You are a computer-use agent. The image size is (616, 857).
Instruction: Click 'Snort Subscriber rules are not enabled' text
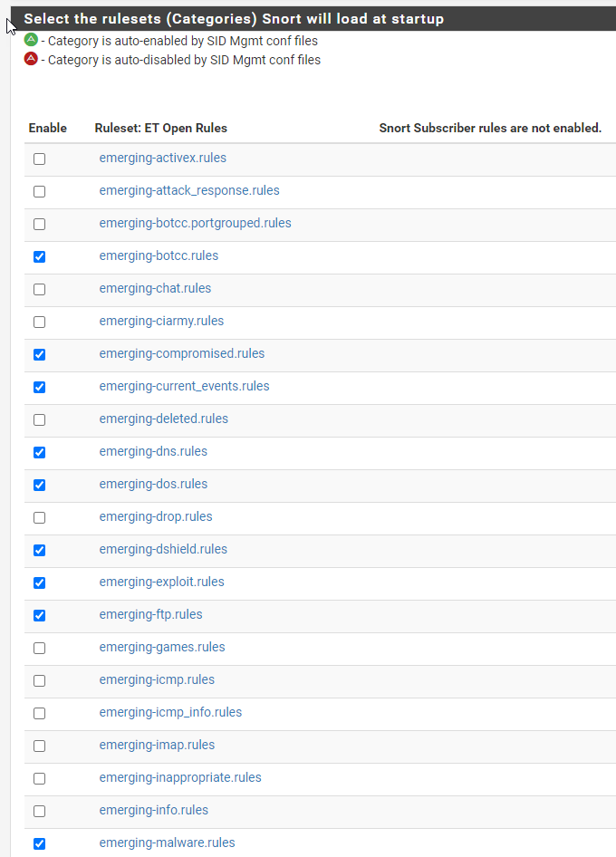[x=490, y=128]
